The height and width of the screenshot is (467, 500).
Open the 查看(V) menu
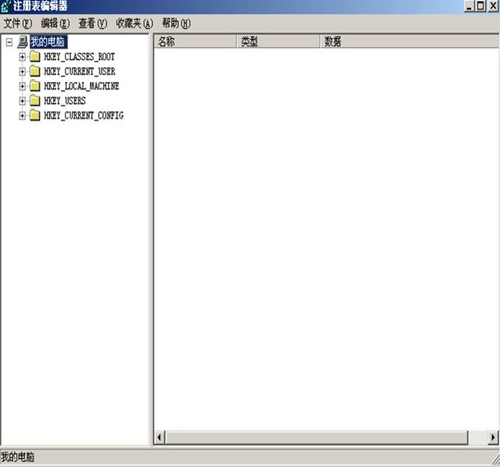click(x=93, y=23)
